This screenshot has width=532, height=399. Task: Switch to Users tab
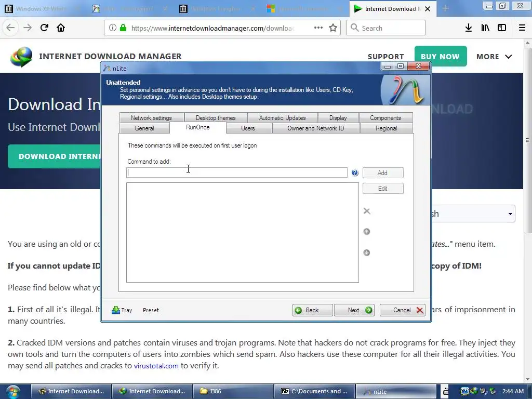tap(248, 128)
